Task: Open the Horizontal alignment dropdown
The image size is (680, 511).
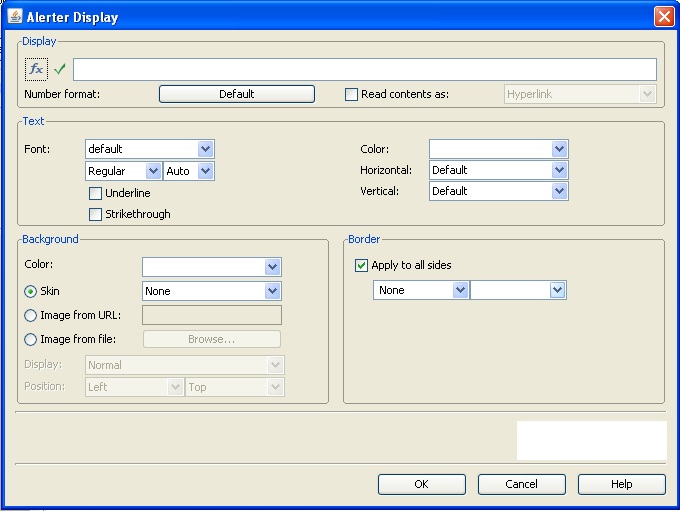Action: tap(499, 170)
